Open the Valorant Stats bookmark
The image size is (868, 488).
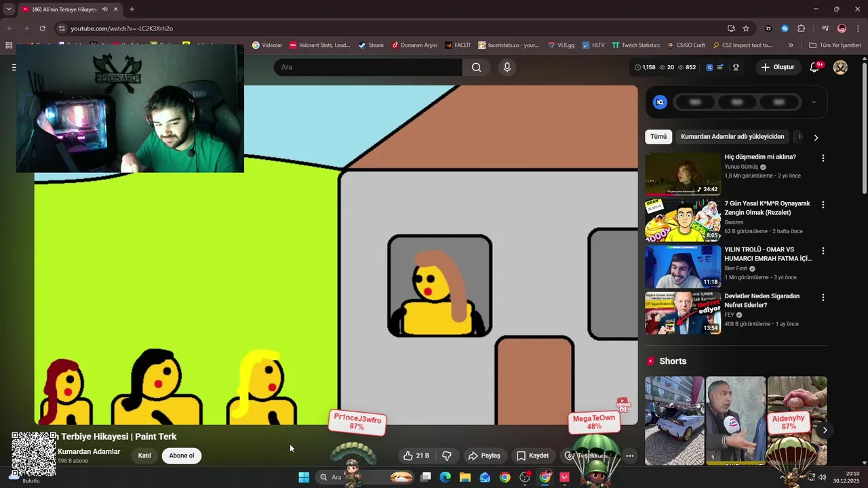[319, 45]
